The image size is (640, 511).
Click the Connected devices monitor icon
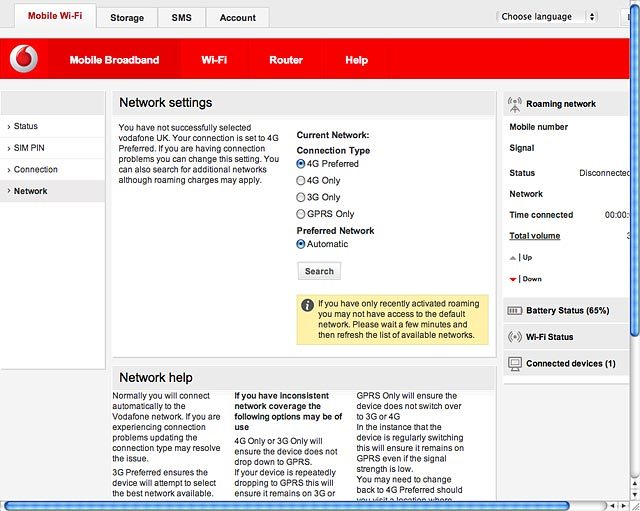515,364
